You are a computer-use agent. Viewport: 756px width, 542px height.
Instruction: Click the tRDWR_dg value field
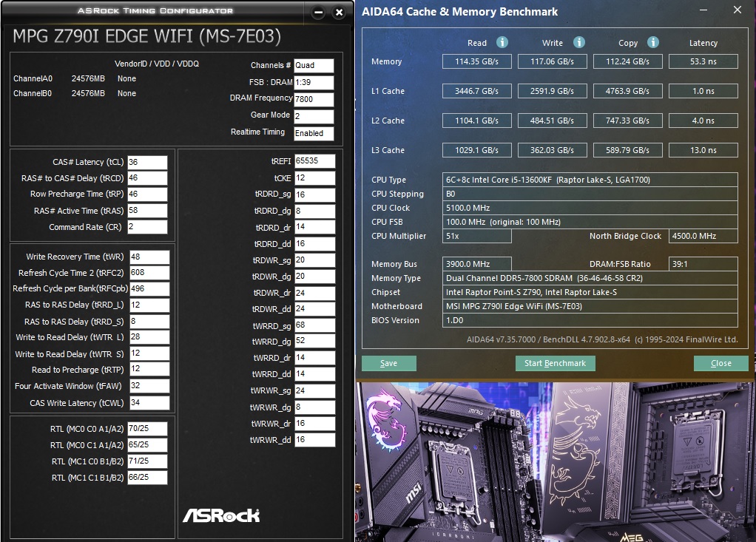(314, 277)
